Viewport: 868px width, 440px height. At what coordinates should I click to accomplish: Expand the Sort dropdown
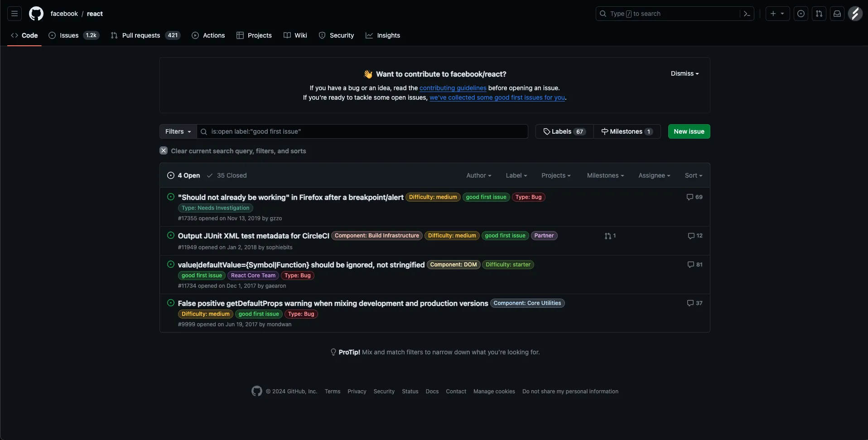pos(694,175)
